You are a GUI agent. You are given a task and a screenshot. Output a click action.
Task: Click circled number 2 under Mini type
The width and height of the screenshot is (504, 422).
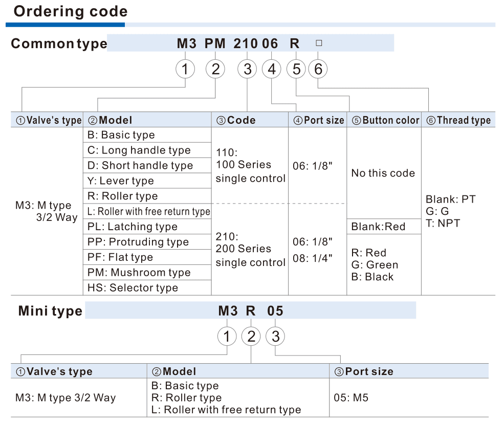coord(251,337)
